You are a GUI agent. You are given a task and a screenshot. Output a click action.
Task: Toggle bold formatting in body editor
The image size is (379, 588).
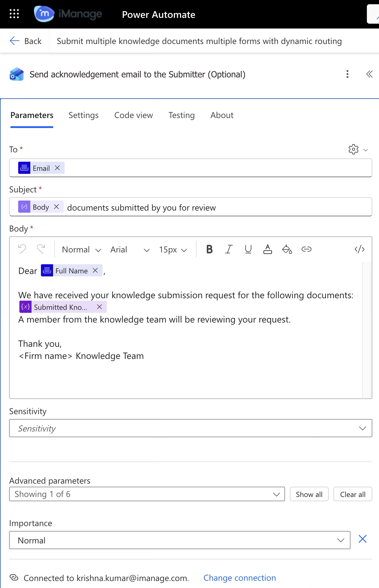(x=209, y=249)
